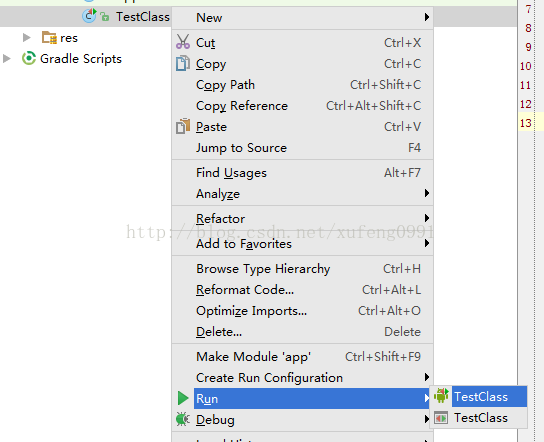
Task: Click the Paste clipboard icon
Action: click(183, 126)
